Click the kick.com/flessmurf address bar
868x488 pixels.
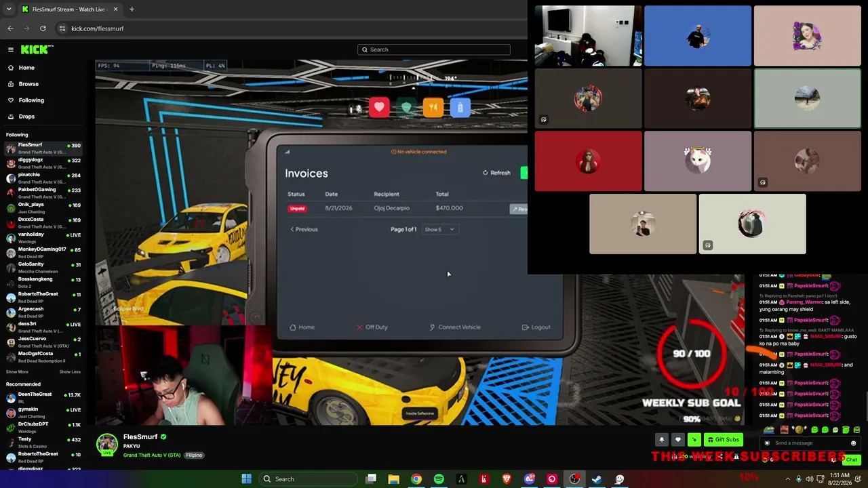click(x=97, y=28)
